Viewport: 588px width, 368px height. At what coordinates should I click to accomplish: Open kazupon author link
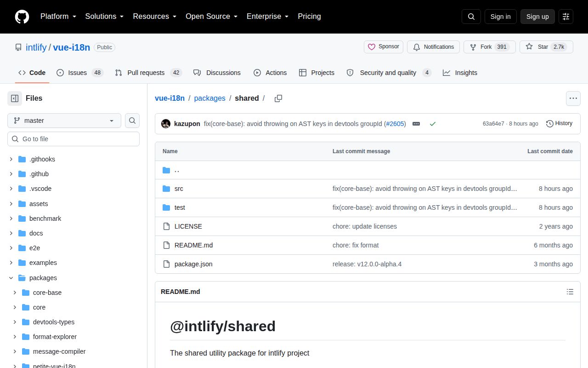187,124
